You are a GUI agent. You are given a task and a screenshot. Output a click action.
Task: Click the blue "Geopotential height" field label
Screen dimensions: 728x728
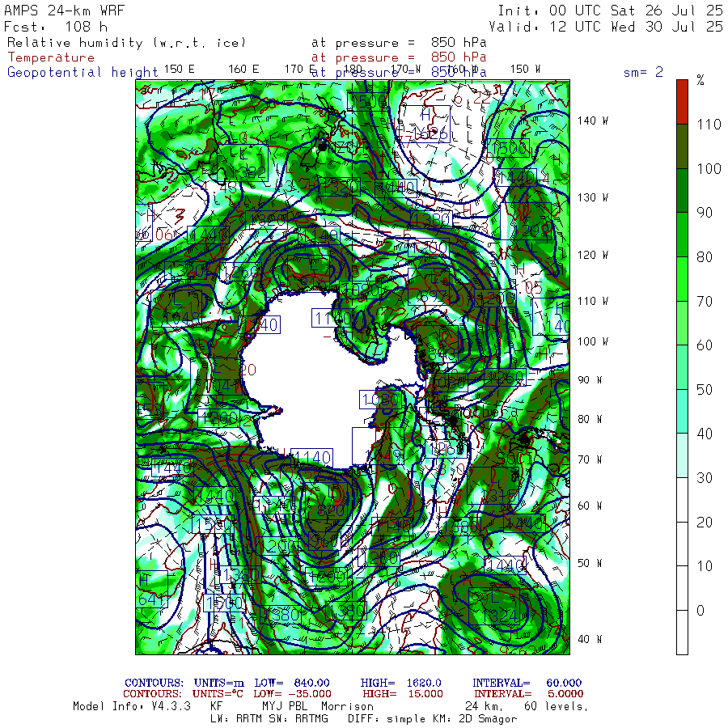click(83, 72)
